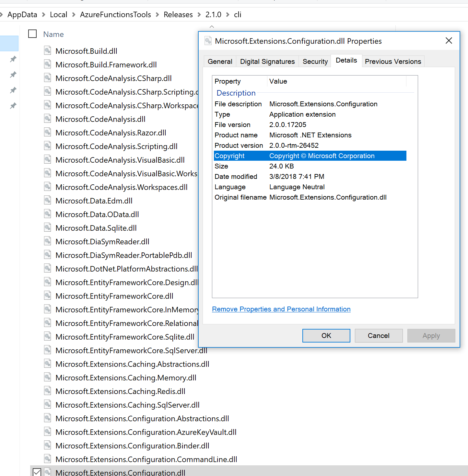Image resolution: width=468 pixels, height=476 pixels.
Task: Expand the chevron after 2.1.0 in breadcrumb
Action: tap(228, 15)
